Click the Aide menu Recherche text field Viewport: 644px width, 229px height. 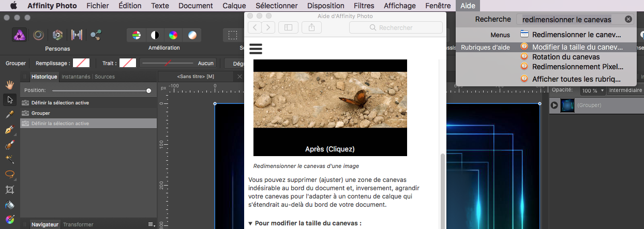click(575, 19)
